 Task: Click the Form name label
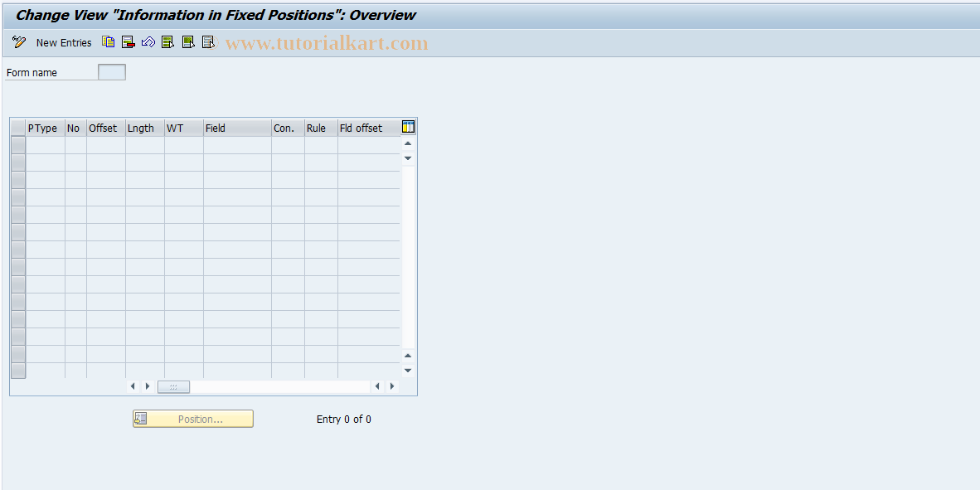click(x=32, y=73)
